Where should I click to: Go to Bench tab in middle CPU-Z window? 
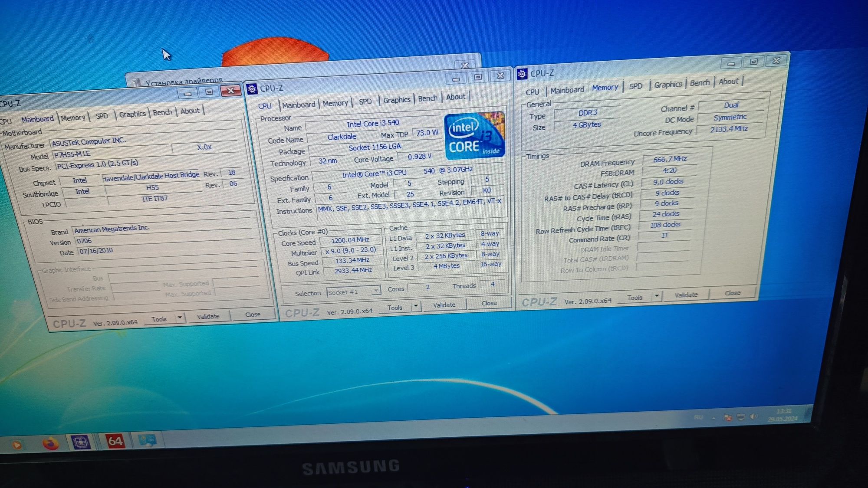427,98
